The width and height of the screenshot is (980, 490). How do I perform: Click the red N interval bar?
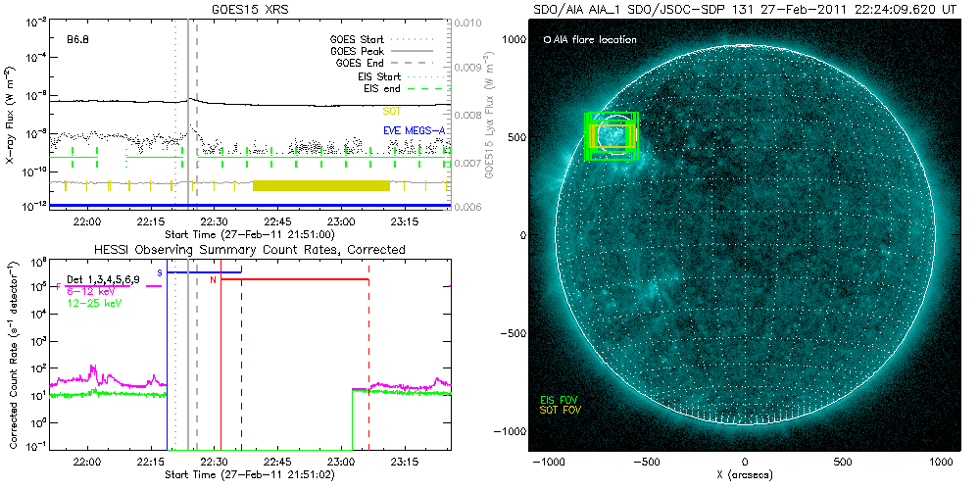294,279
